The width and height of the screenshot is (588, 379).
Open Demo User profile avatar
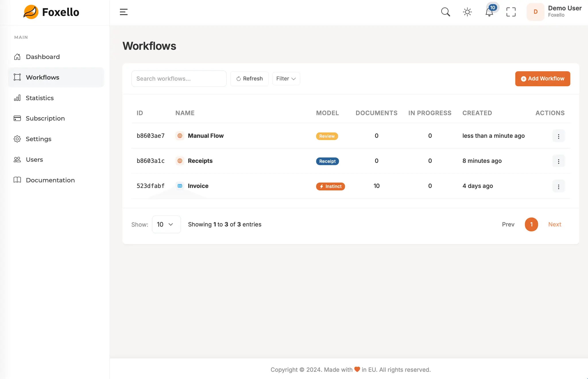coord(535,12)
